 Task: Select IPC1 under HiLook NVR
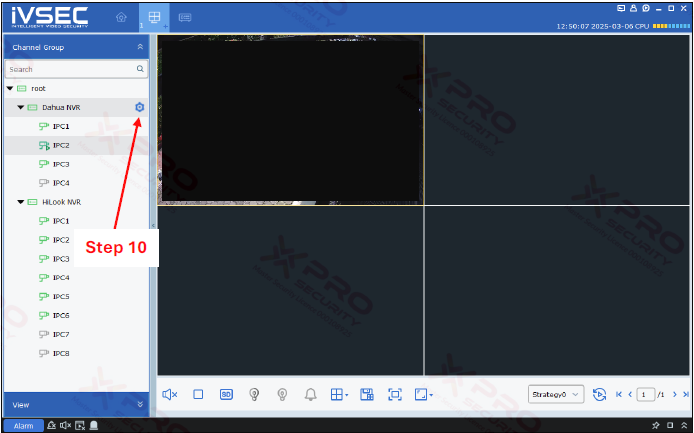[x=61, y=221]
